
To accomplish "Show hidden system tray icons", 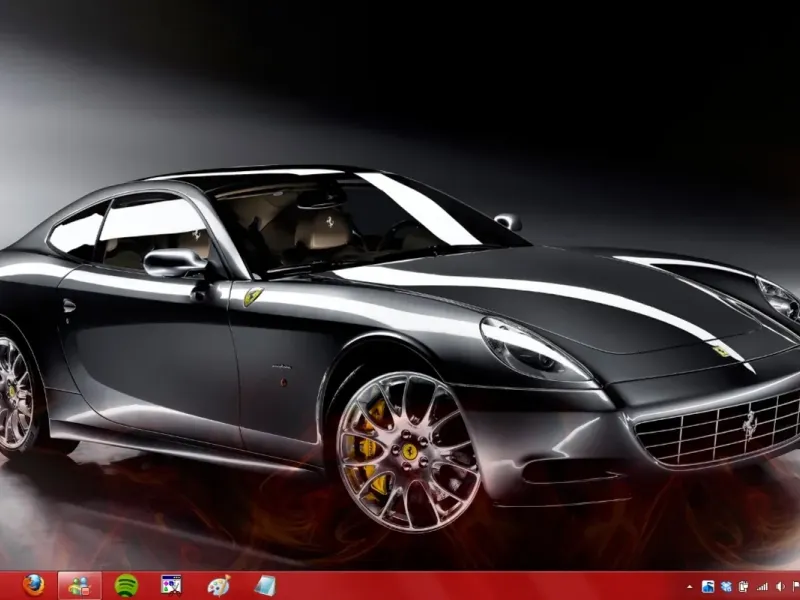I will pyautogui.click(x=690, y=586).
